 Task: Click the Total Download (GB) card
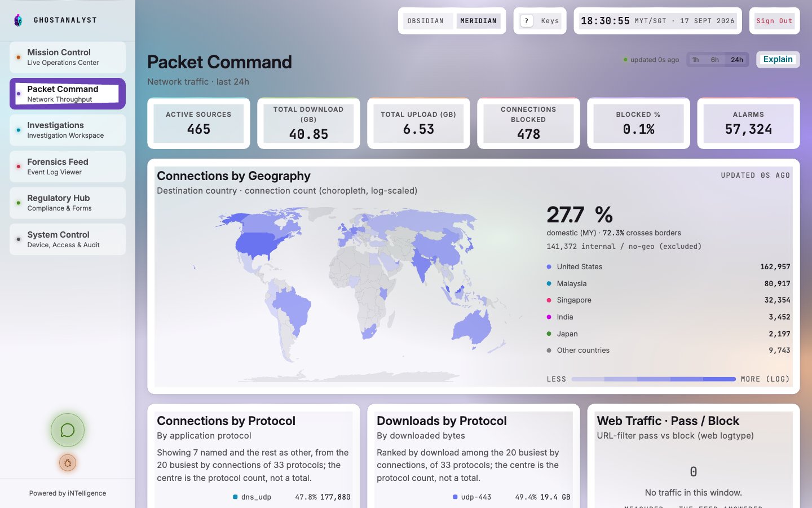tap(308, 123)
